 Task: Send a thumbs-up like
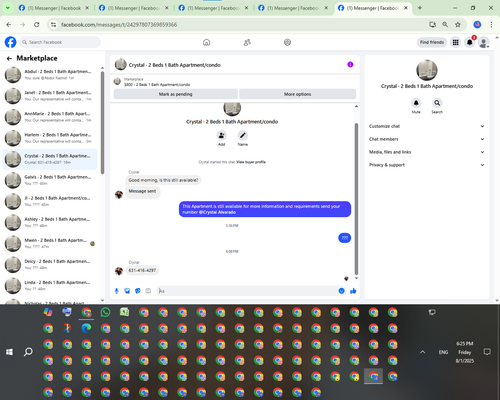(x=353, y=291)
